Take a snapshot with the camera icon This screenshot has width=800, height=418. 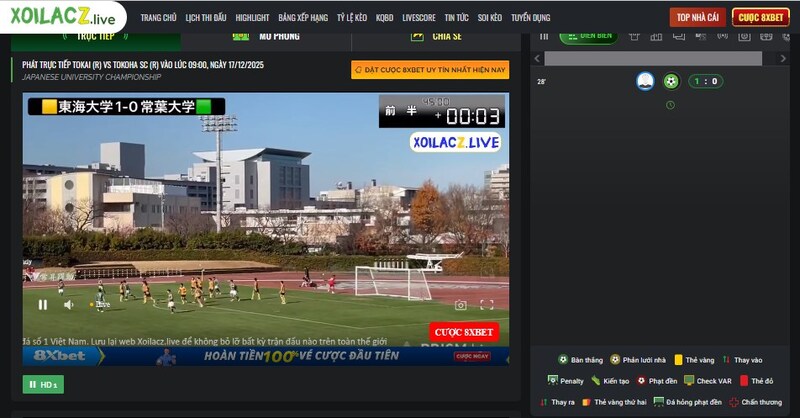tap(460, 305)
